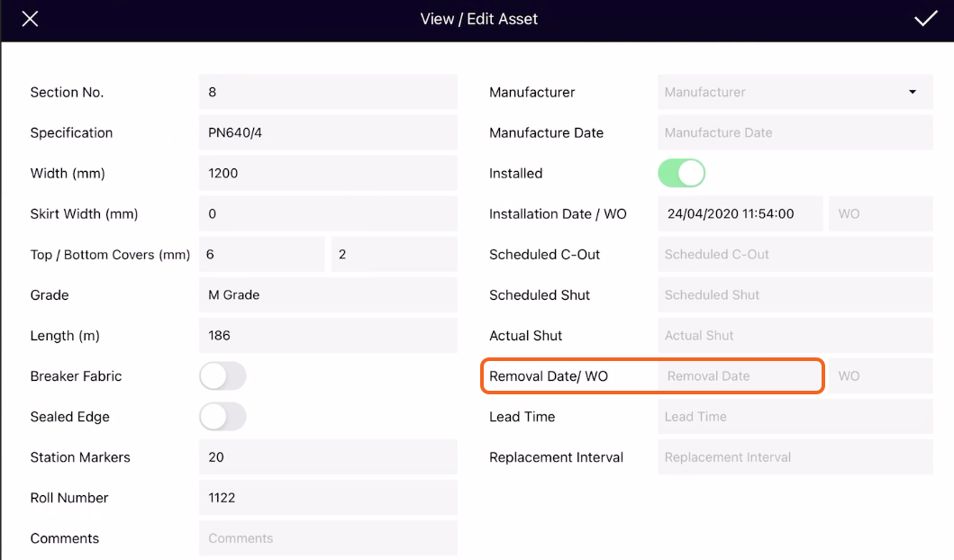Image resolution: width=954 pixels, height=560 pixels.
Task: Open the Manufacturer dropdown arrow
Action: point(912,92)
